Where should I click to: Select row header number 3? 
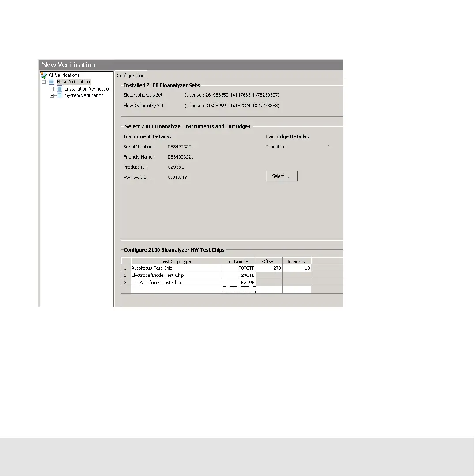point(126,283)
